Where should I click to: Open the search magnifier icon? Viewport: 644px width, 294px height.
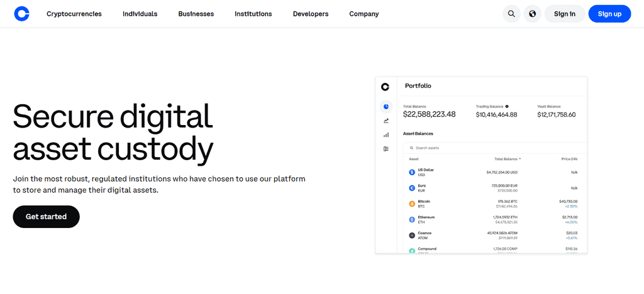point(511,14)
